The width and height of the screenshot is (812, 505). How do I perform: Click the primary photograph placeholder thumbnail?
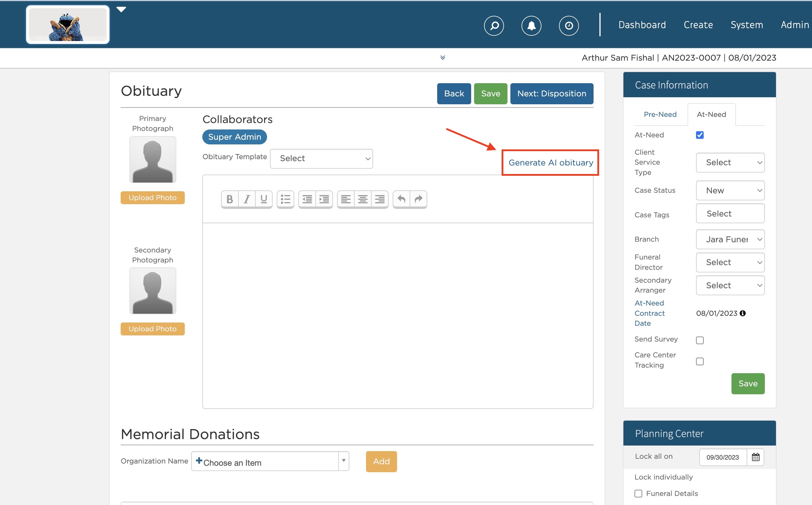pyautogui.click(x=153, y=160)
